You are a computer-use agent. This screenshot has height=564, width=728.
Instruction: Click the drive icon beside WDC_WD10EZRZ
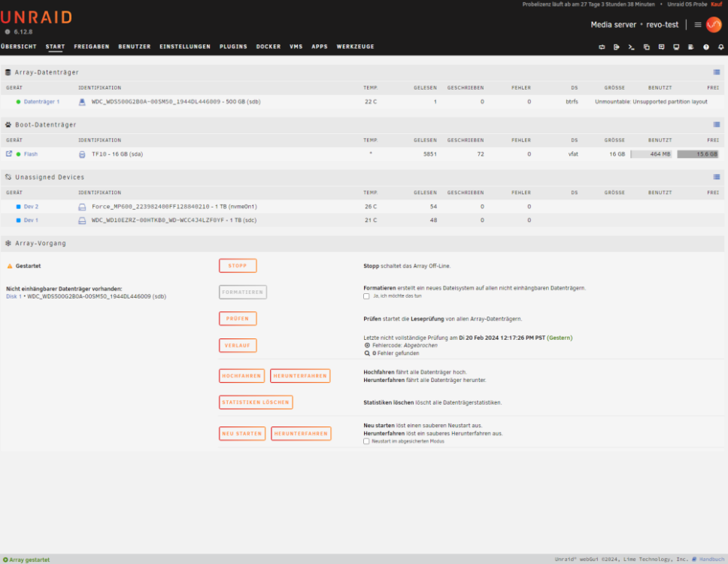(82, 220)
